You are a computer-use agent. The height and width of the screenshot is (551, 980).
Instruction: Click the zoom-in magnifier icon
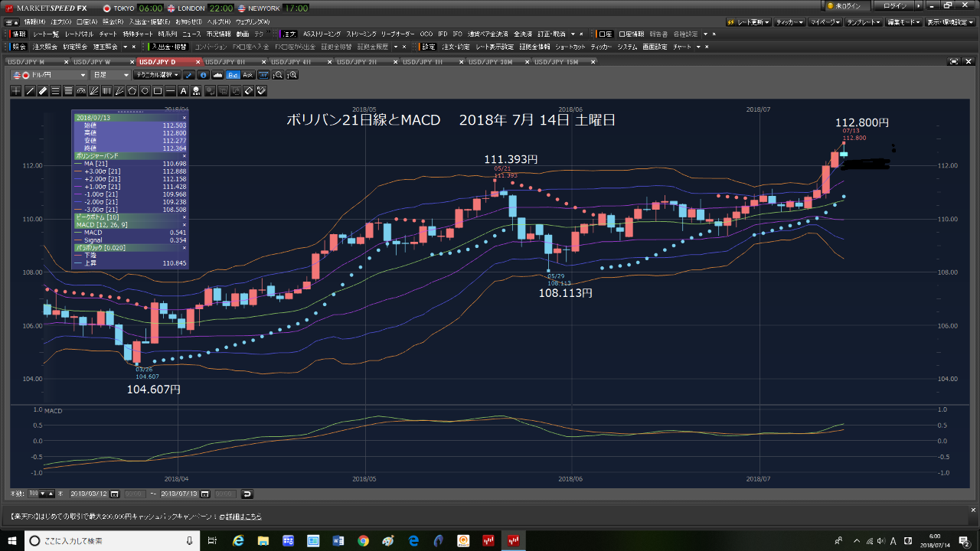coord(292,75)
